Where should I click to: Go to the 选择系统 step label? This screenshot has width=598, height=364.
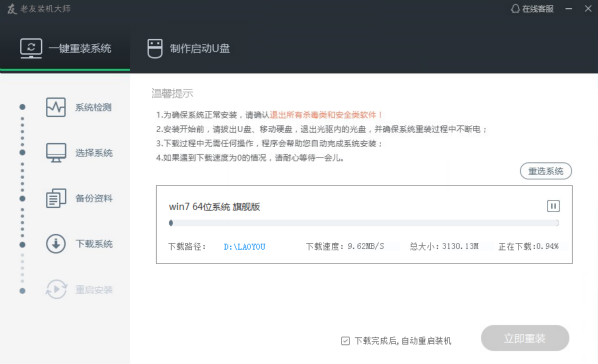coord(94,153)
